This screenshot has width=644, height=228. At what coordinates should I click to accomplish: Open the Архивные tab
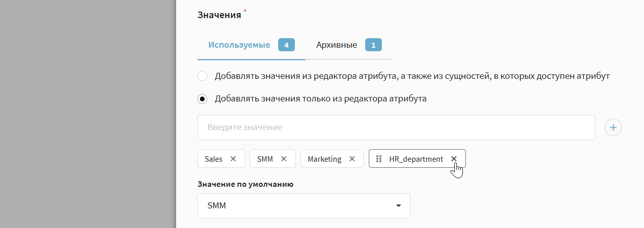click(x=337, y=45)
